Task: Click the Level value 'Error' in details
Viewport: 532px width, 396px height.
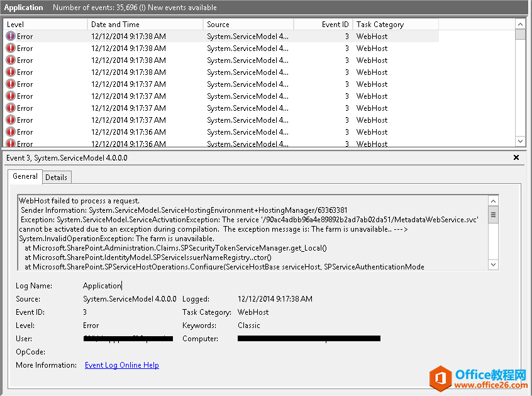Action: pyautogui.click(x=91, y=325)
